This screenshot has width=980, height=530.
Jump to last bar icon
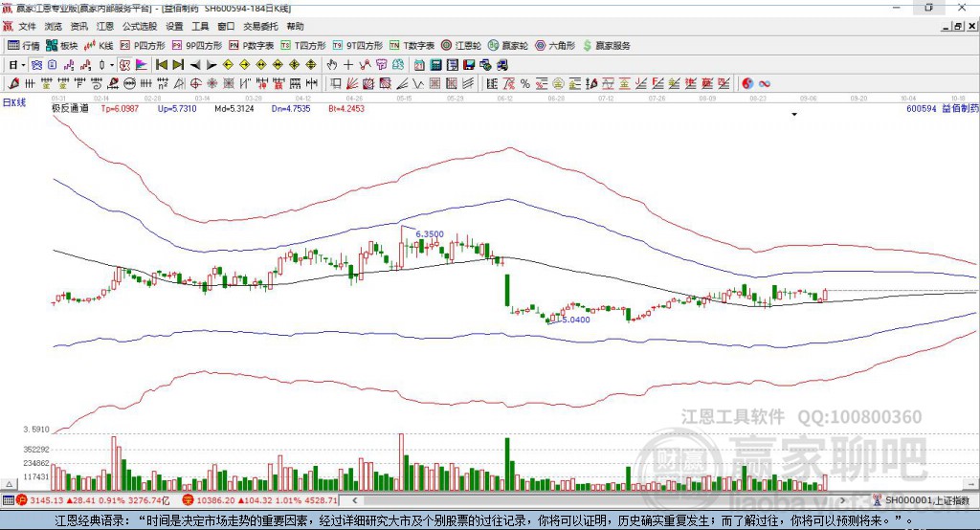(x=178, y=65)
